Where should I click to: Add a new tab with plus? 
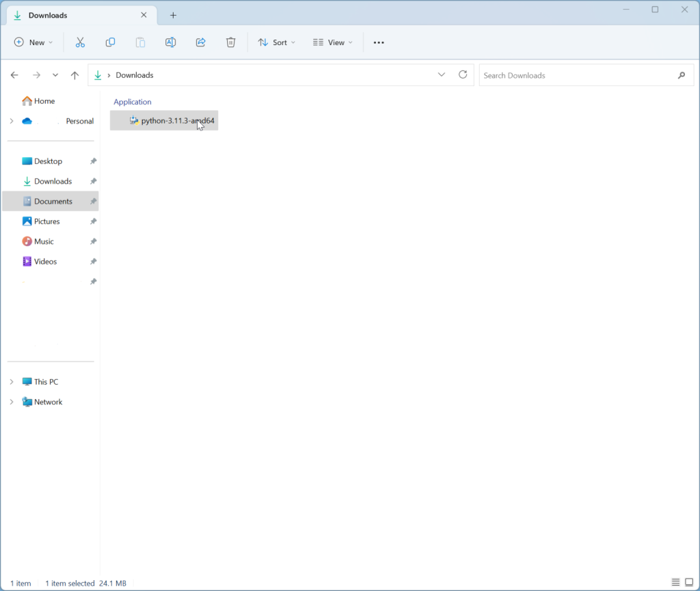pos(173,15)
